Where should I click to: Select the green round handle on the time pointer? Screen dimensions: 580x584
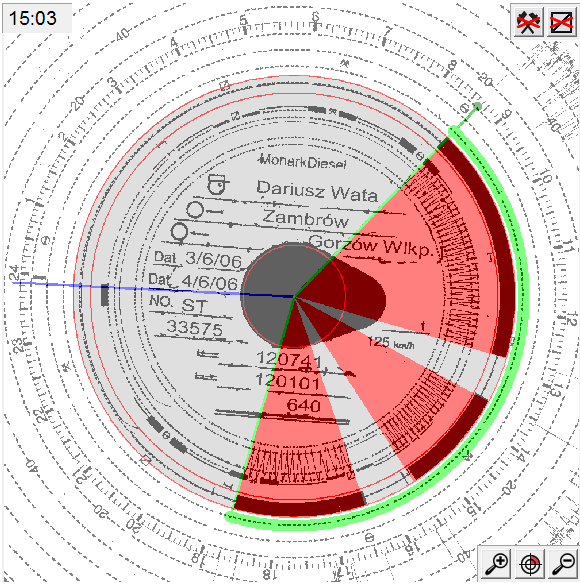pos(477,107)
